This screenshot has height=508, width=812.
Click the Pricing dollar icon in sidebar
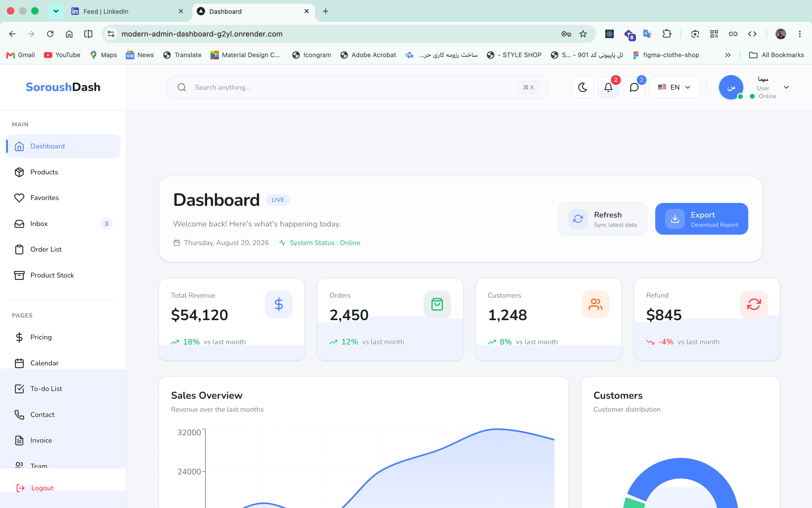pyautogui.click(x=19, y=337)
